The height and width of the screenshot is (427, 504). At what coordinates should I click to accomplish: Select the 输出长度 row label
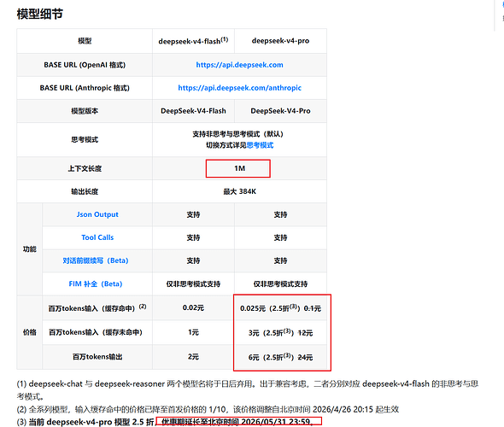coord(85,191)
